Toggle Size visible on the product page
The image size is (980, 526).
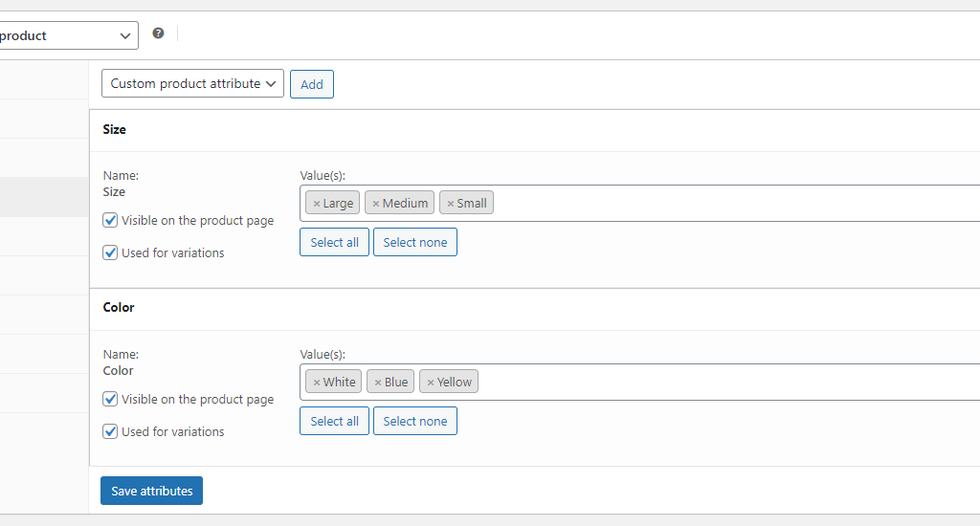pyautogui.click(x=110, y=220)
